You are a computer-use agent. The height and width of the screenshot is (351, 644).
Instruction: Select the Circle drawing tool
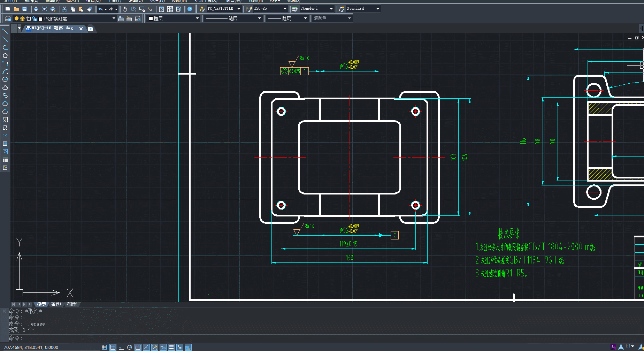point(5,79)
